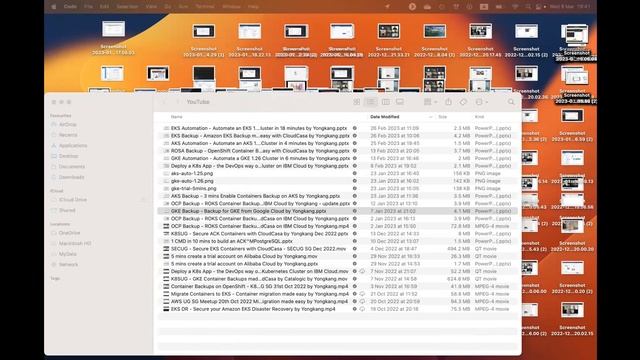
Task: Open the Code menu in the menu bar
Action: [x=70, y=7]
